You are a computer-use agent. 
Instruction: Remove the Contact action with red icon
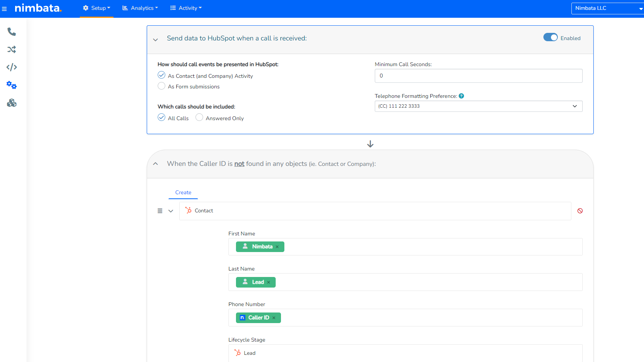[580, 211]
